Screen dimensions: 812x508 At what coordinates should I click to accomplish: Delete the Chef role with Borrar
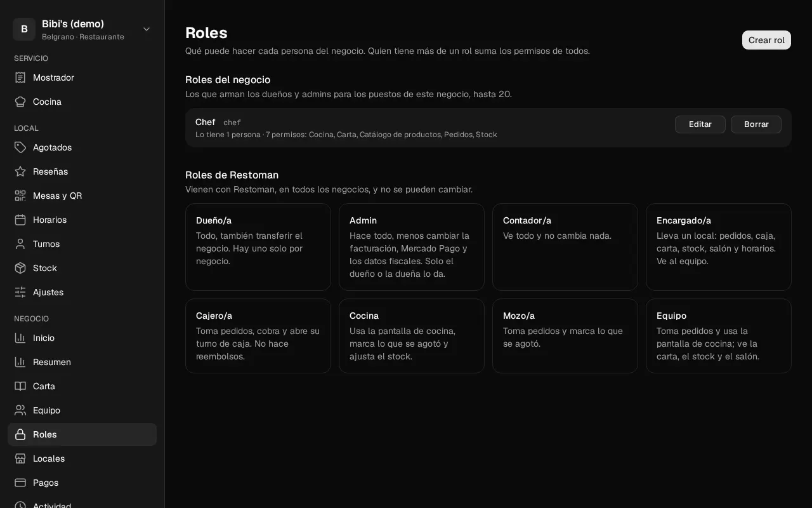756,124
